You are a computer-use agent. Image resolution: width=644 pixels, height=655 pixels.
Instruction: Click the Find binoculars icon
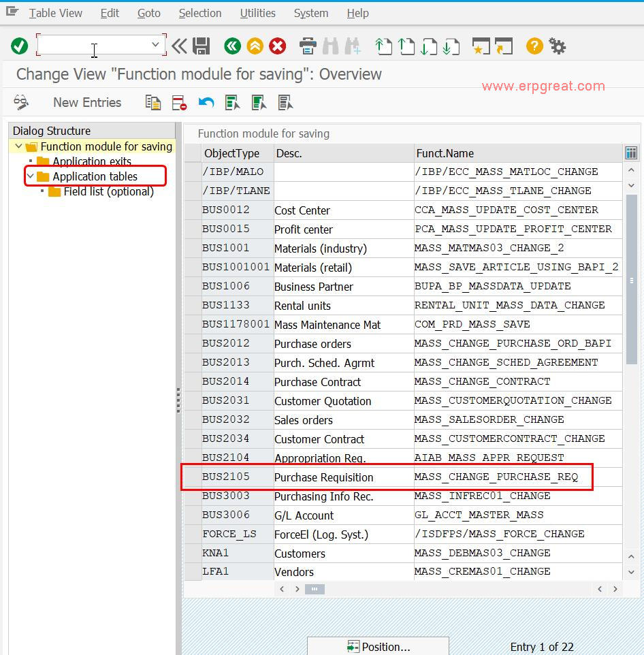coord(330,46)
